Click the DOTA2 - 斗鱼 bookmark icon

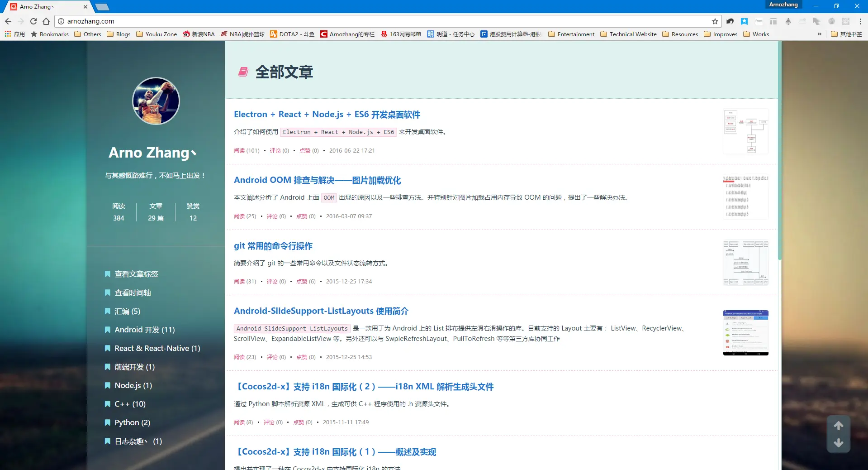(274, 34)
